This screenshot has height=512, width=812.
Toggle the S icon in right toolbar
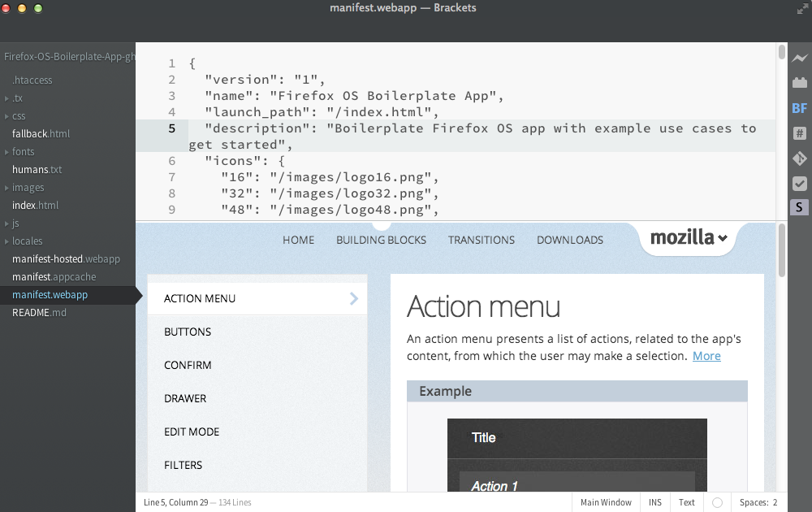point(799,207)
